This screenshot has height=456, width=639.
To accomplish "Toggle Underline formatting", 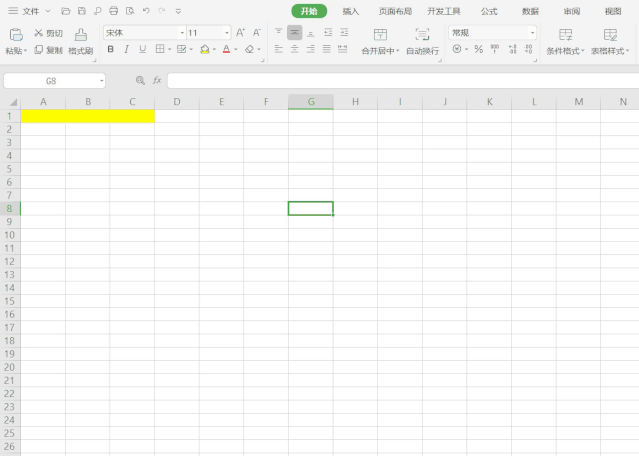I will point(142,49).
